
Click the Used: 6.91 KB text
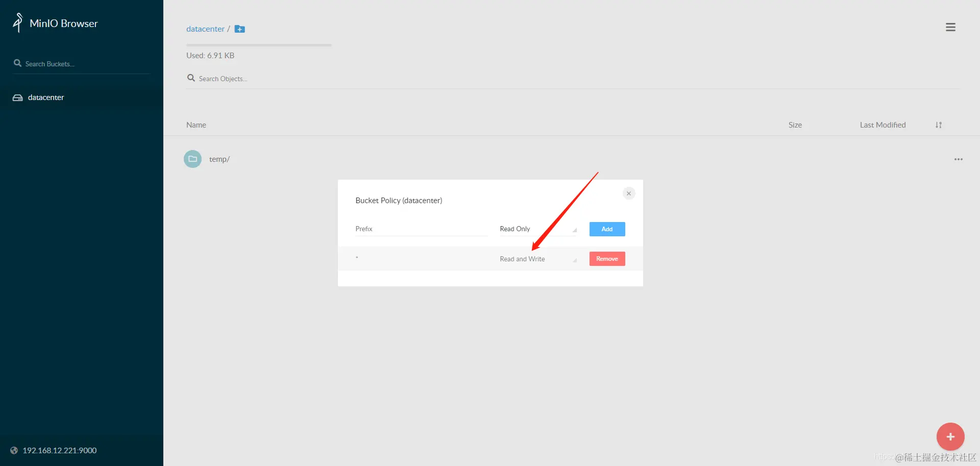click(x=210, y=56)
